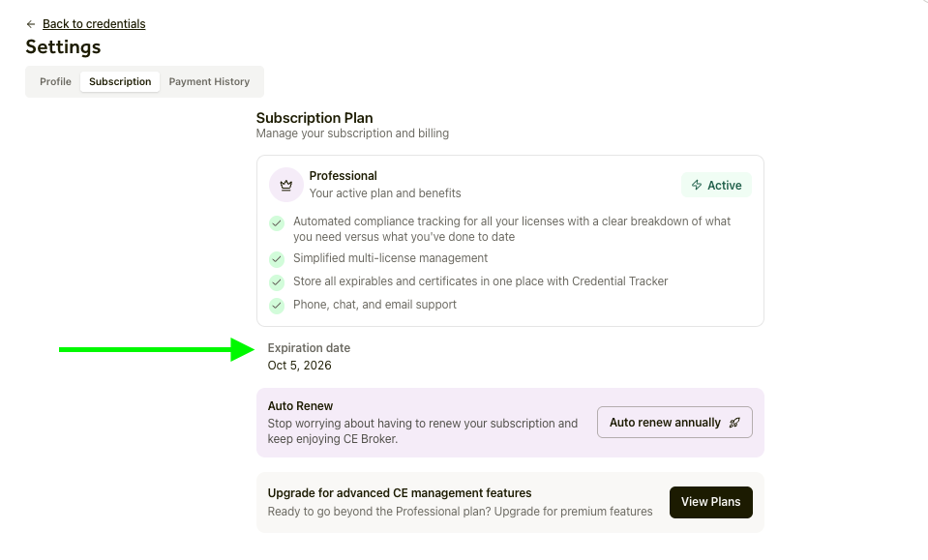Follow the Back to credentials link
The width and height of the screenshot is (928, 560).
tap(94, 24)
